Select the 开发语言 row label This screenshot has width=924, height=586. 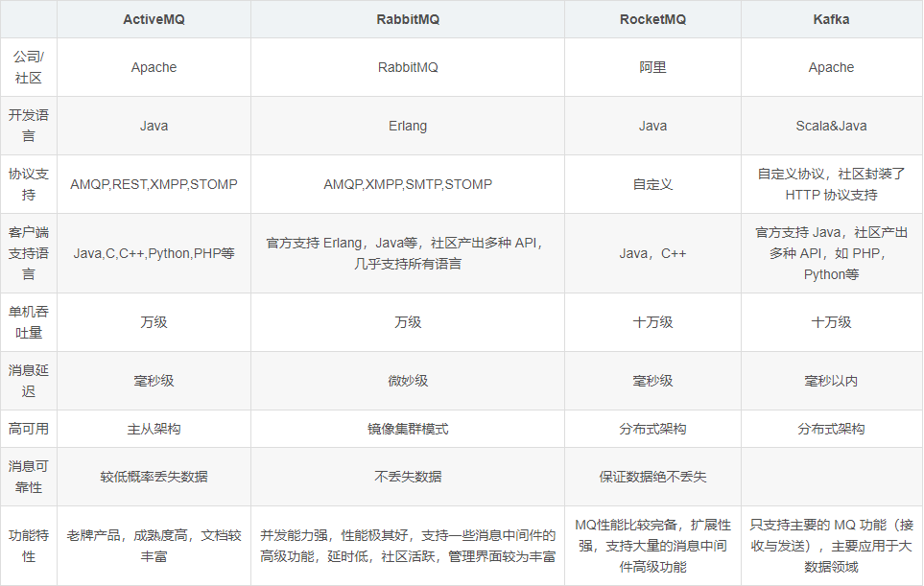[x=28, y=126]
